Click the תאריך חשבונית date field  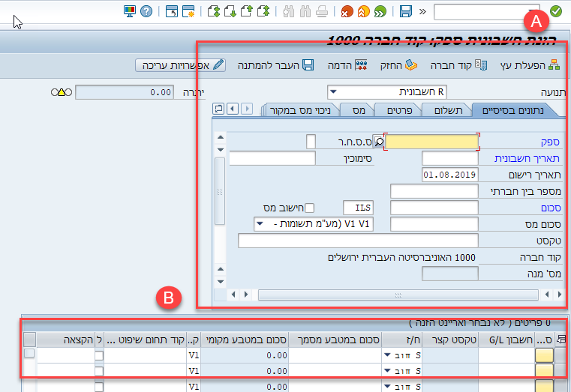(449, 158)
